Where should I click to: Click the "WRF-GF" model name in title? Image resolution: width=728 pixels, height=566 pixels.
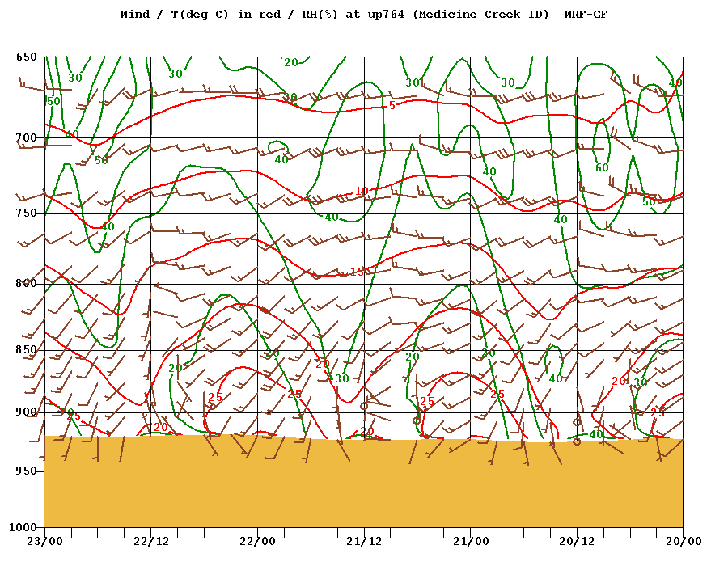coord(586,15)
